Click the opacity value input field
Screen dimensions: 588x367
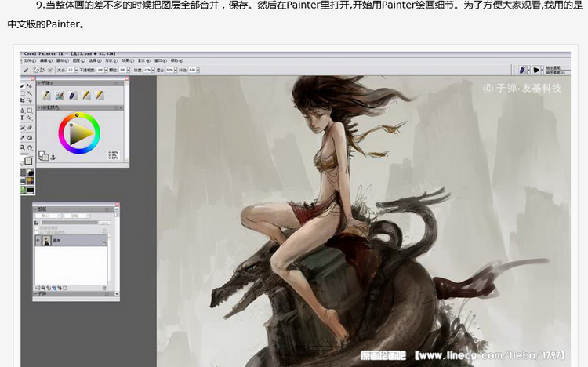100,70
